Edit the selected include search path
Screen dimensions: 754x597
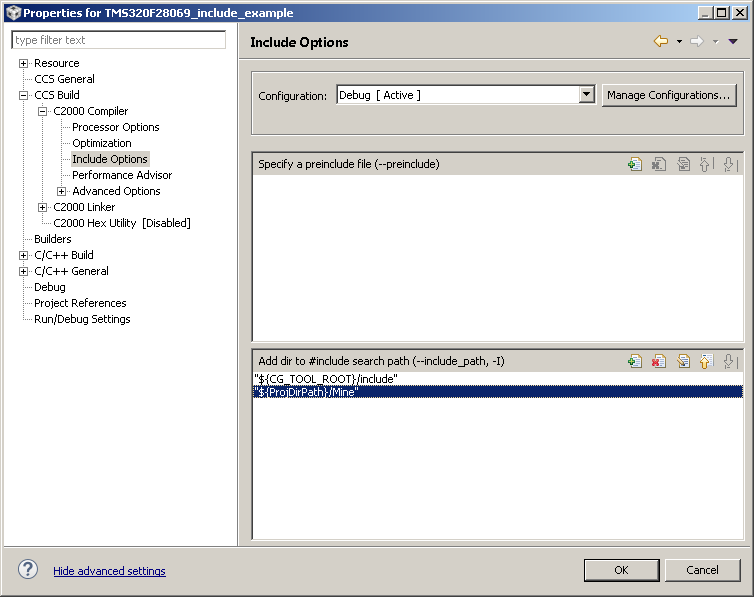click(x=683, y=361)
